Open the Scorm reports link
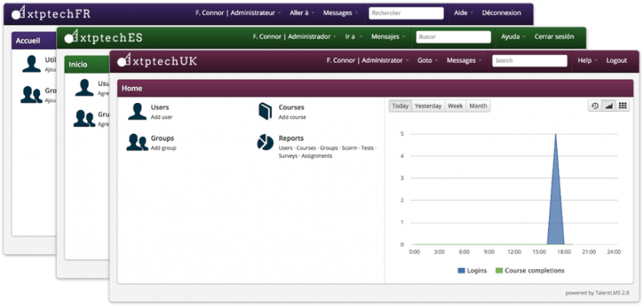The height and width of the screenshot is (308, 644). click(349, 148)
